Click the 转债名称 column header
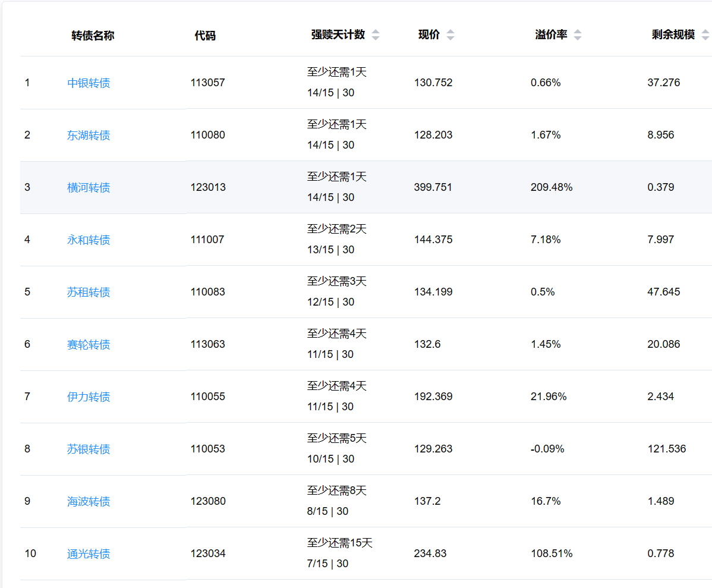712x588 pixels. 93,36
